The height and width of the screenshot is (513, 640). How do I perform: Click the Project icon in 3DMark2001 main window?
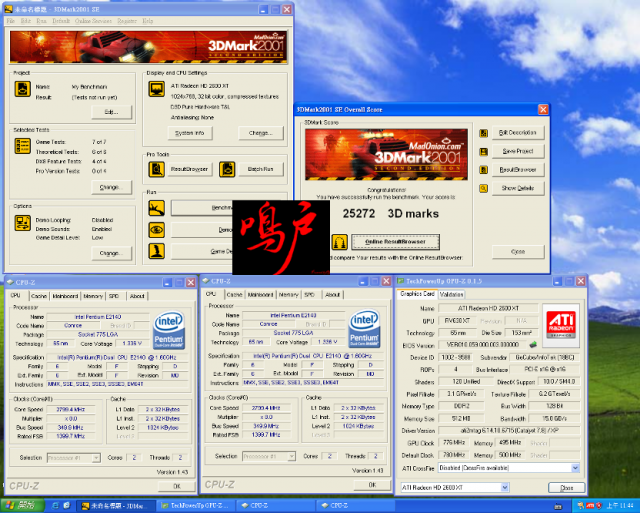tap(22, 89)
